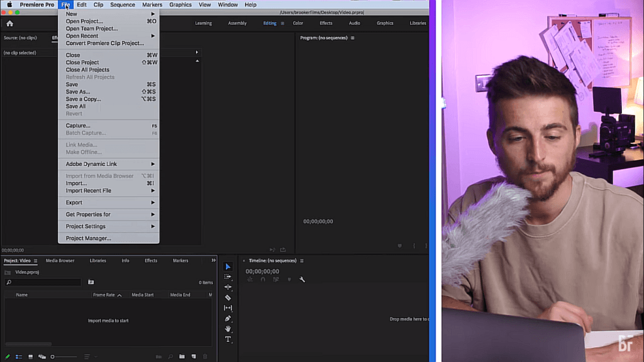Click the Project panel search field
This screenshot has height=362, width=644.
43,282
